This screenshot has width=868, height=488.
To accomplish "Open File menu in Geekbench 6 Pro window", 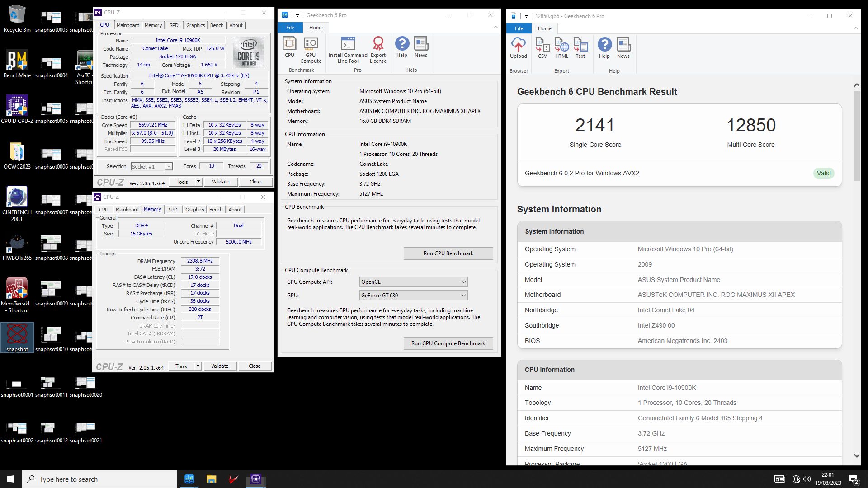I will point(290,28).
